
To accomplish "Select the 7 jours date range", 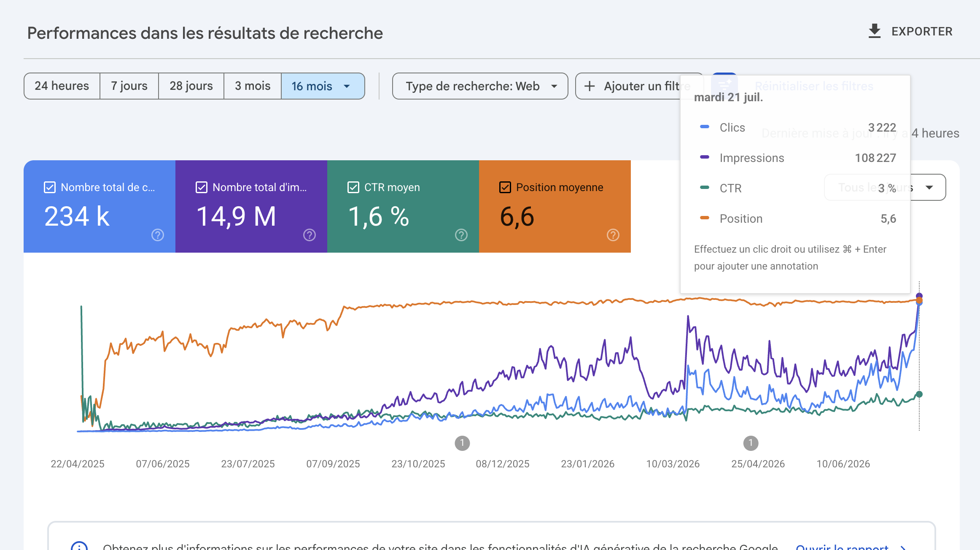I will [x=129, y=86].
